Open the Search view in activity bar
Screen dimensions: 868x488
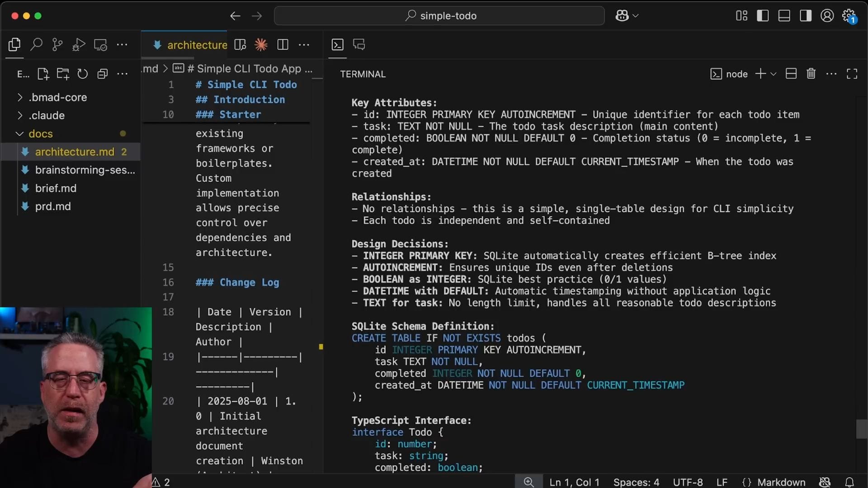click(x=36, y=44)
